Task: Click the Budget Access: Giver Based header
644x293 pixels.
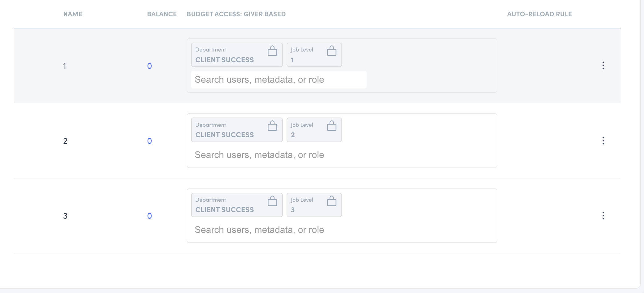Action: point(236,14)
